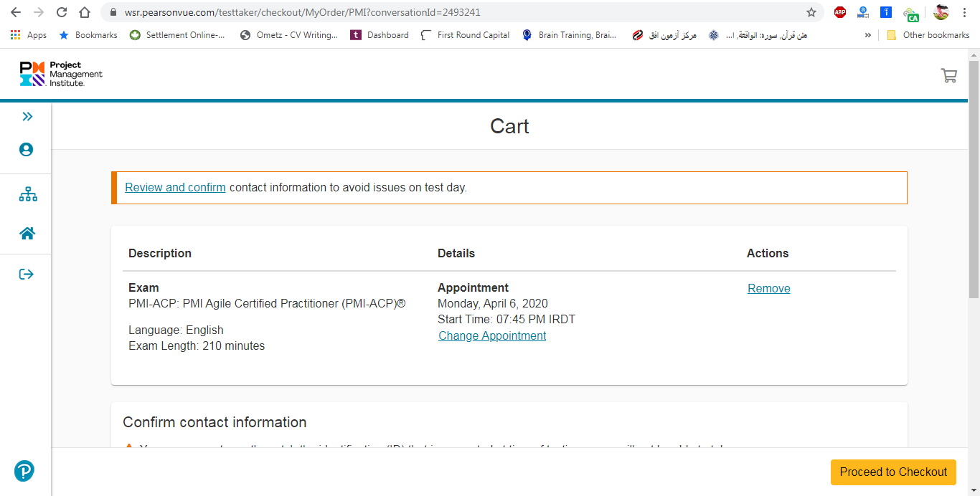Viewport: 980px width, 496px height.
Task: Open Chrome's three-dot menu
Action: coord(965,12)
